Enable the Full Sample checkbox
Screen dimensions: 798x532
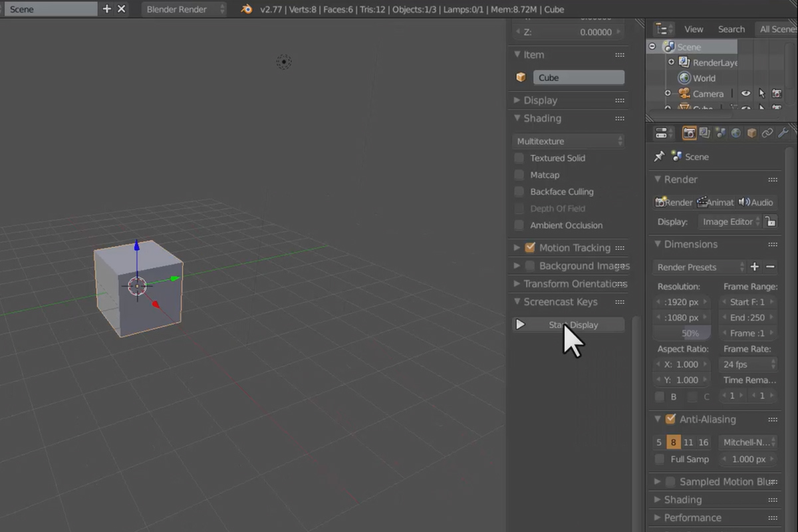pyautogui.click(x=660, y=459)
